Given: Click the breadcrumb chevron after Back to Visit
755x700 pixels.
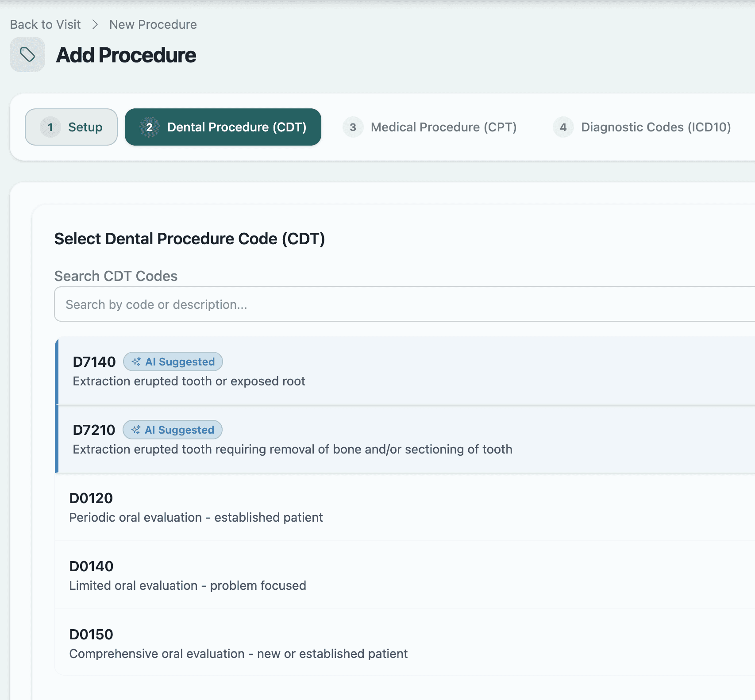Looking at the screenshot, I should 94,25.
